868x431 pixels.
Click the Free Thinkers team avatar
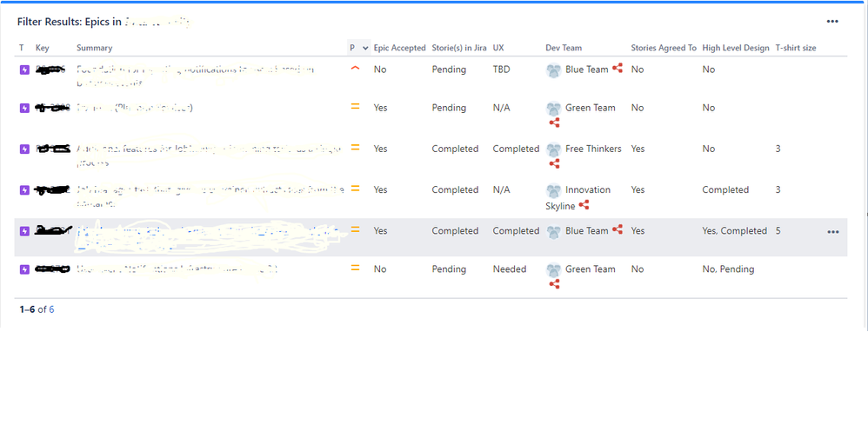click(553, 149)
